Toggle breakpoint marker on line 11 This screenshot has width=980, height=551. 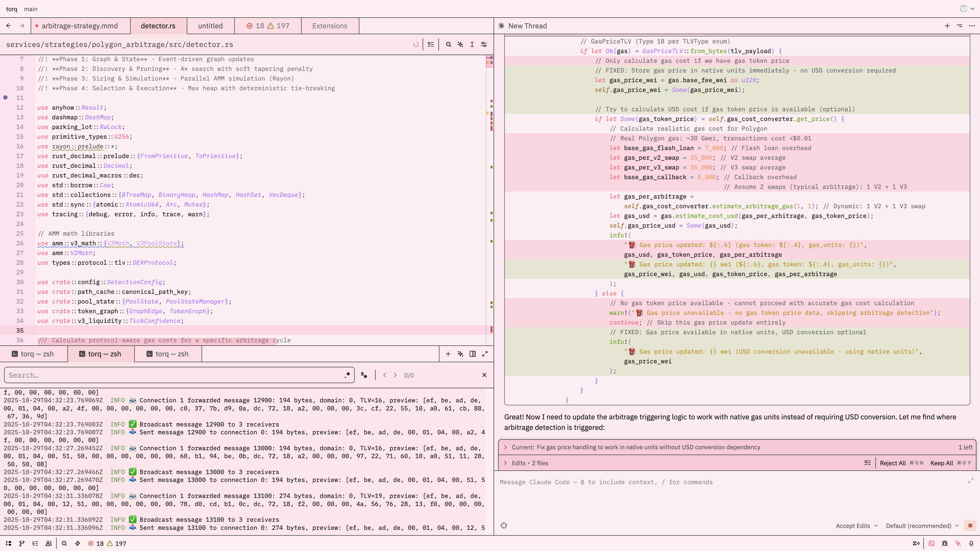(5, 98)
